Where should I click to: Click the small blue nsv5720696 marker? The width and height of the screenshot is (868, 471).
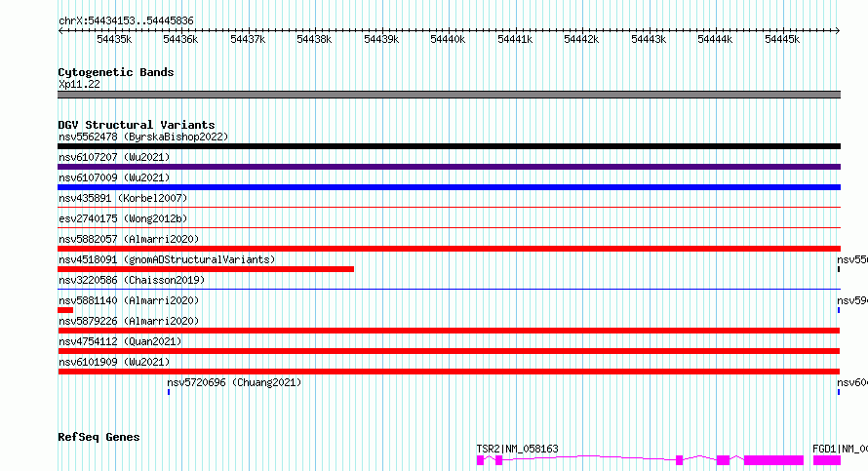(169, 392)
